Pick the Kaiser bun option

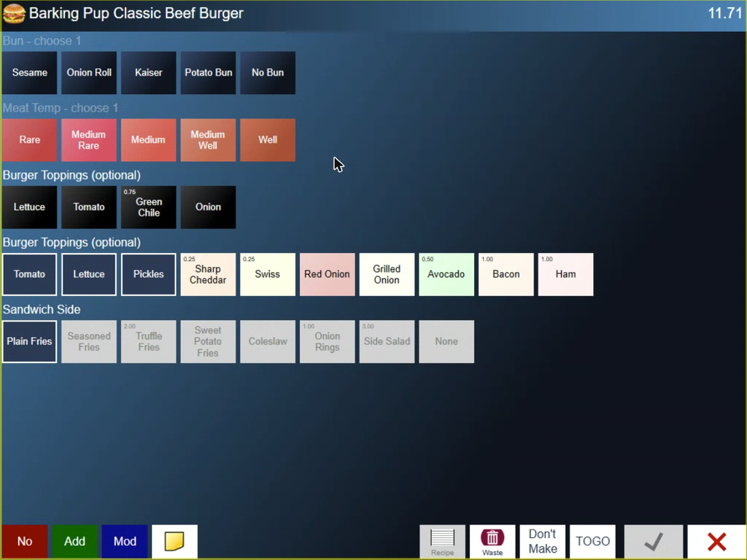coord(149,73)
